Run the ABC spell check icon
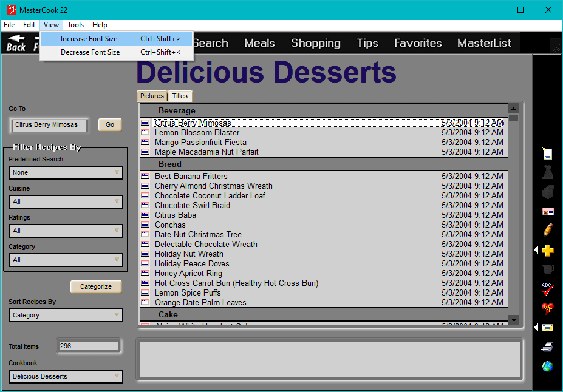The width and height of the screenshot is (563, 392). tap(548, 289)
